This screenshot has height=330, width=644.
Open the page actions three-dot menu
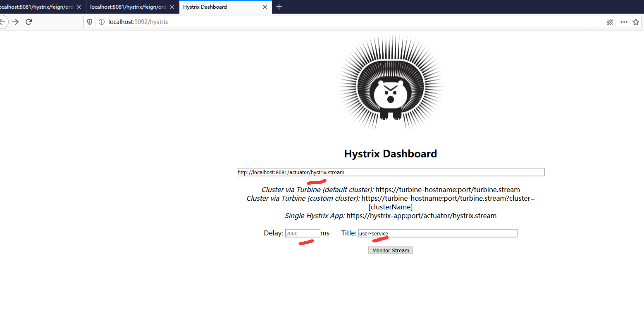[624, 22]
